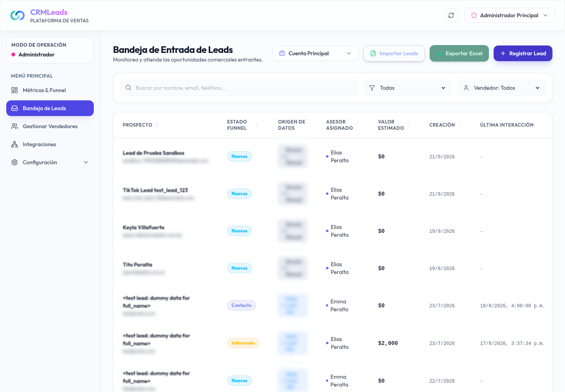Click the Origen de Datos column header
Viewport: 565px width, 392px height.
coord(292,125)
